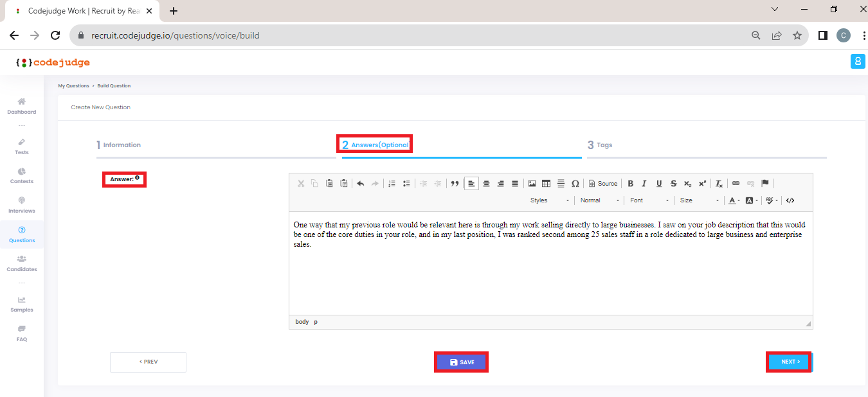Viewport: 868px width, 397px height.
Task: Enable strikethrough formatting
Action: [x=673, y=183]
